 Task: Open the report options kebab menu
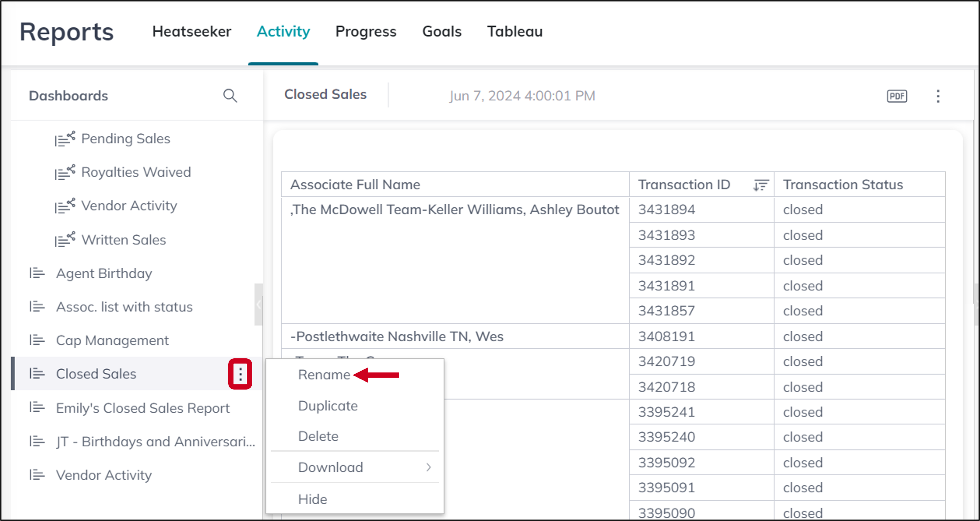pos(938,96)
